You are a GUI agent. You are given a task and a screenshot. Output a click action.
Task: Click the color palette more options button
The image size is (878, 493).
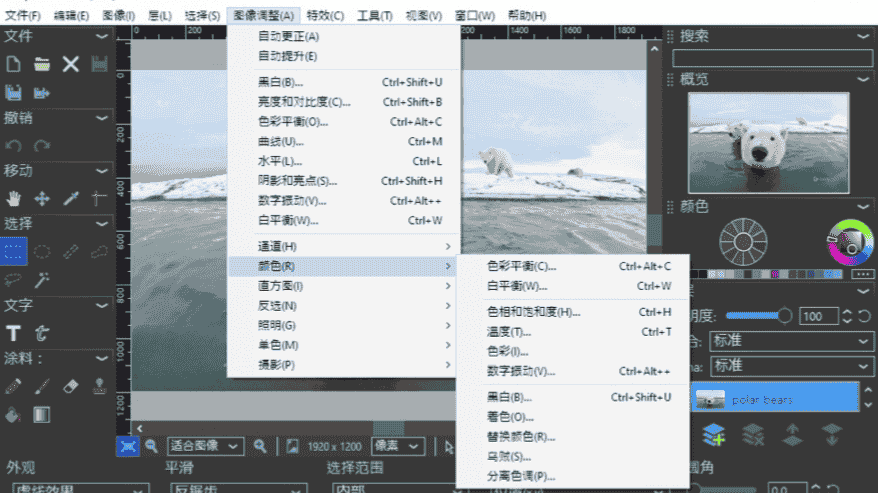coord(862,274)
